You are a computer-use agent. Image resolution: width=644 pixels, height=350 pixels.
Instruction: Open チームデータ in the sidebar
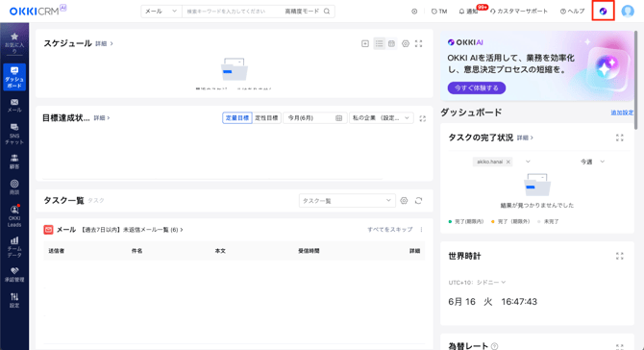coord(14,247)
